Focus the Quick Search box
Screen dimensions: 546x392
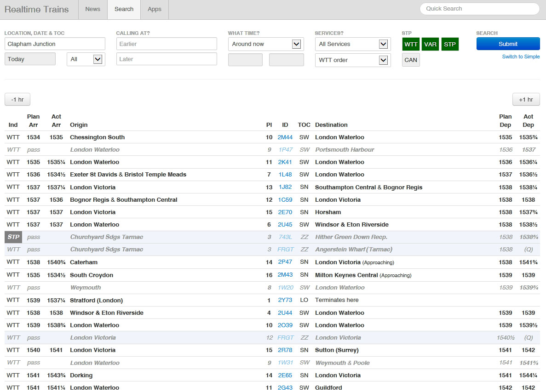coord(479,9)
